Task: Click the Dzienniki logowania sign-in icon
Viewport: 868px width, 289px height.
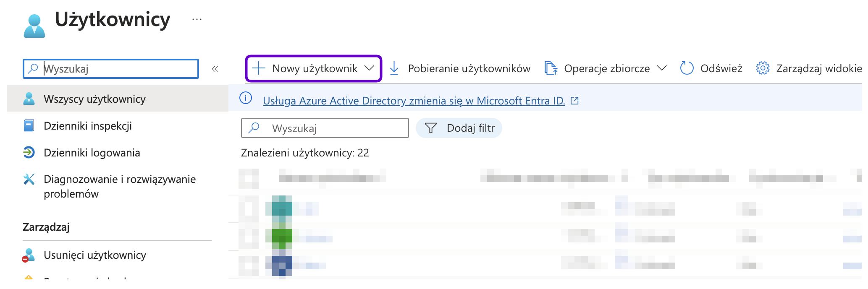Action: click(x=29, y=152)
